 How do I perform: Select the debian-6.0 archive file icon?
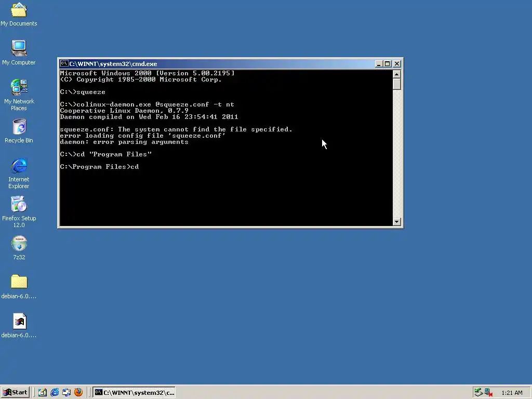19,326
